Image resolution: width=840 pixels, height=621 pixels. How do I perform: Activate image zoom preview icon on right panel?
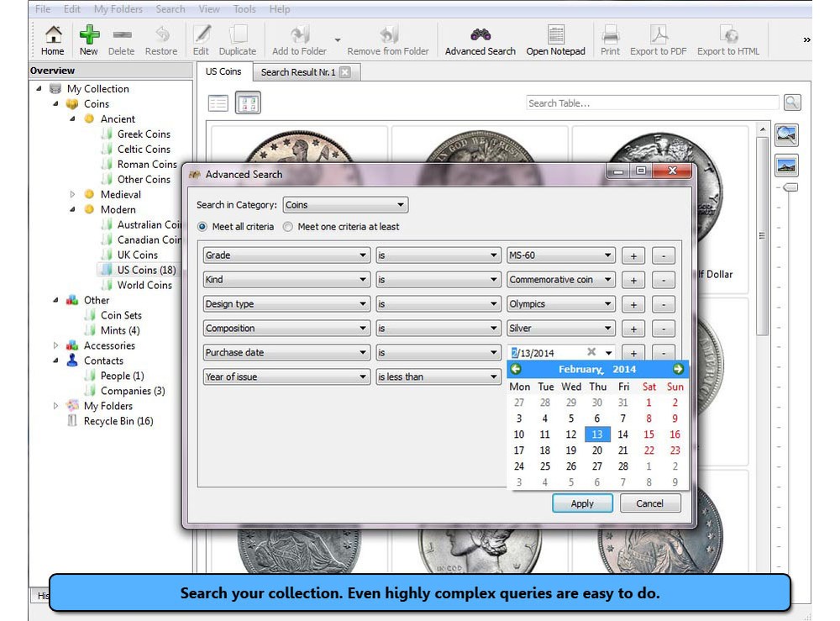tap(786, 134)
